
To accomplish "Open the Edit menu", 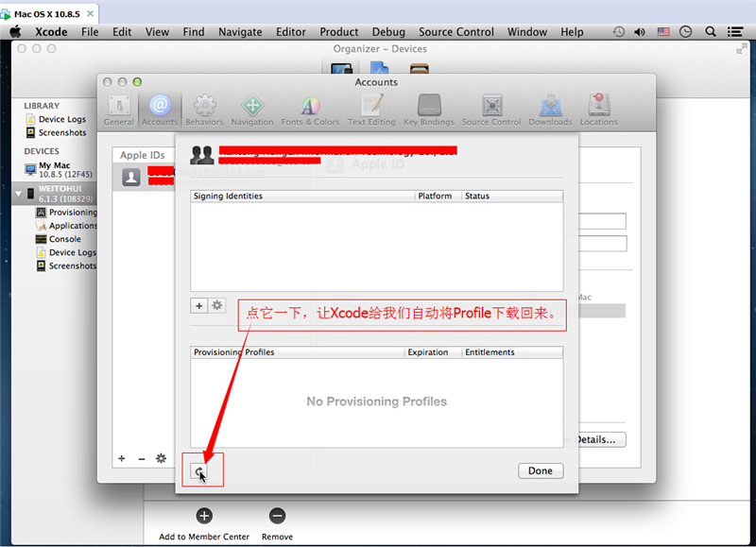I will click(122, 32).
